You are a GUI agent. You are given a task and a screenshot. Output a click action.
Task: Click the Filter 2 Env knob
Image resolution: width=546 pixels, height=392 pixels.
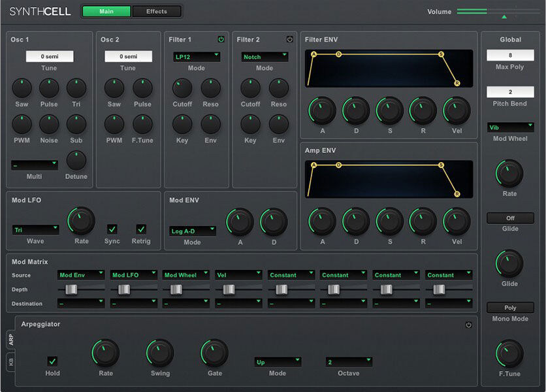pos(279,124)
